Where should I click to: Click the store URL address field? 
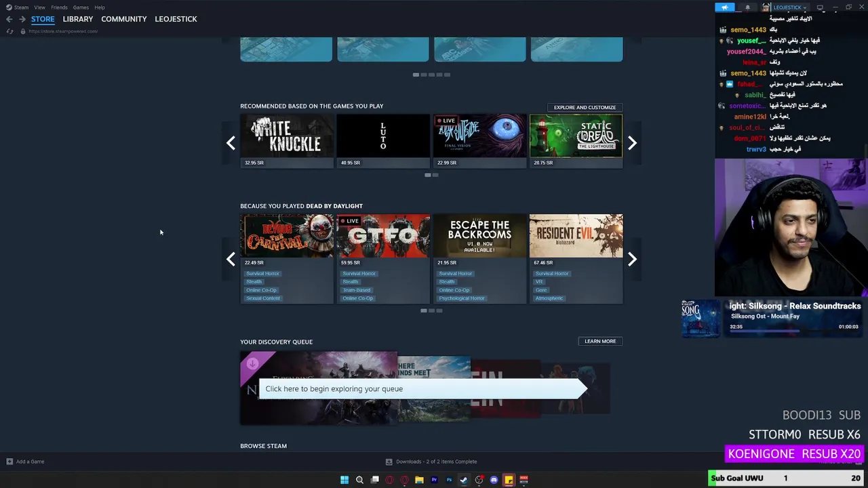[63, 31]
